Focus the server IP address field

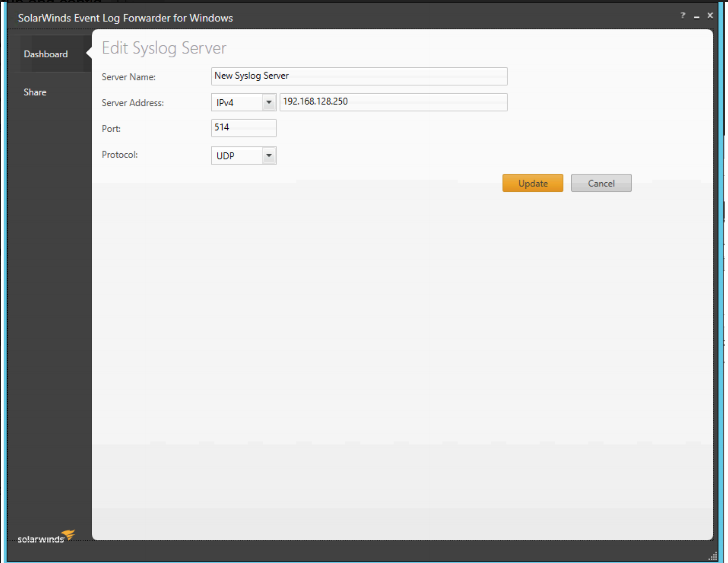click(394, 102)
